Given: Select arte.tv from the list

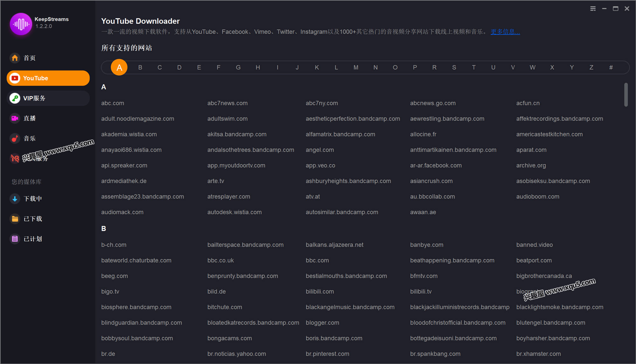Looking at the screenshot, I should coord(216,181).
